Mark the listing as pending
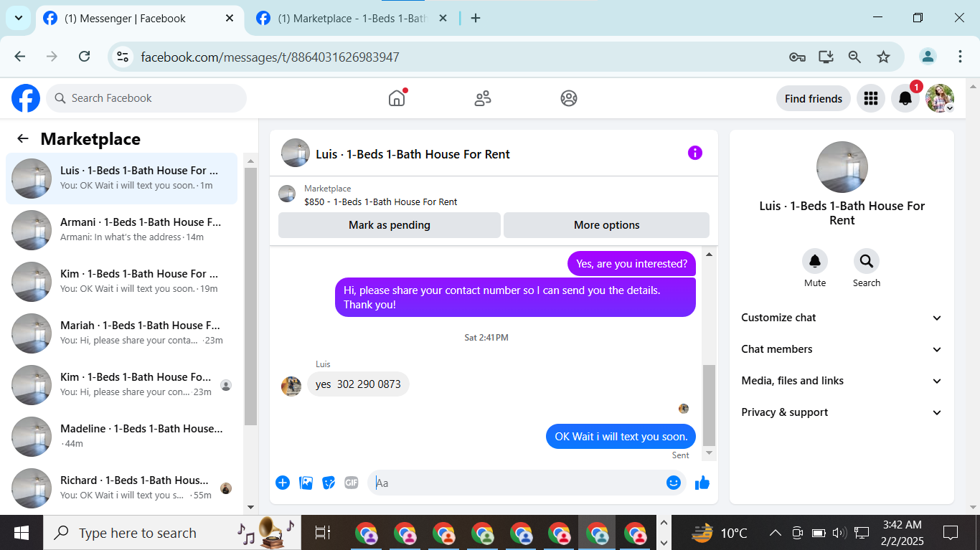Viewport: 980px width, 550px height. [x=390, y=225]
